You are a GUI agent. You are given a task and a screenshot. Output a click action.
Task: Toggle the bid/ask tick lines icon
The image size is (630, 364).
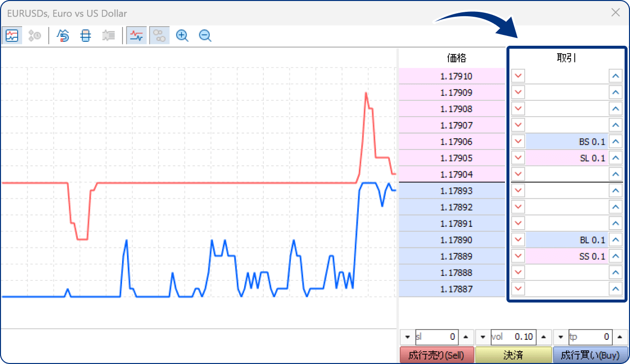tap(136, 35)
